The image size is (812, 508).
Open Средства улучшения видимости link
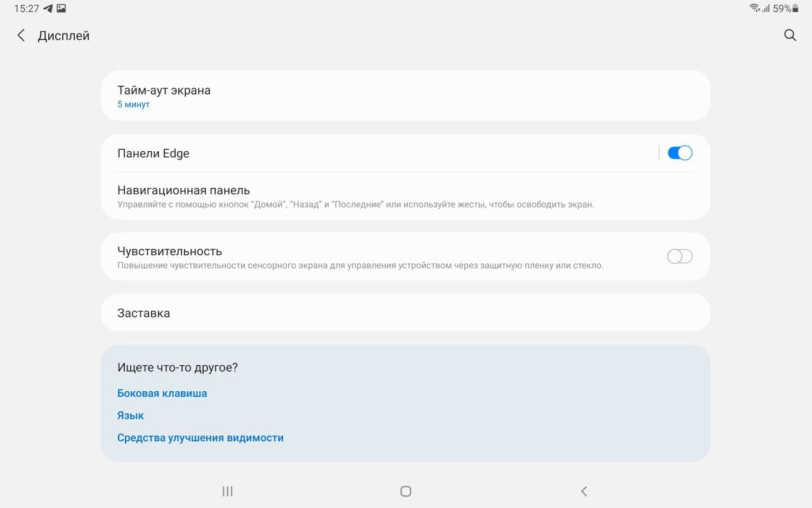pyautogui.click(x=200, y=438)
